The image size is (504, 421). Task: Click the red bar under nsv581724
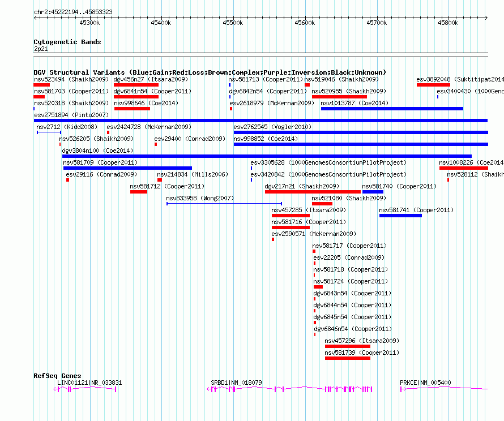point(318,287)
